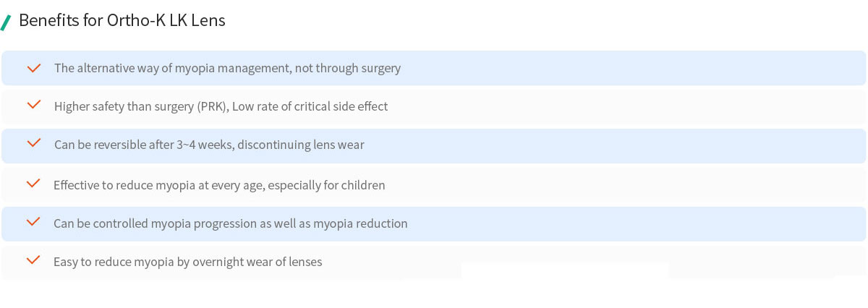Click the as well as myopia reduction text

pos(341,224)
